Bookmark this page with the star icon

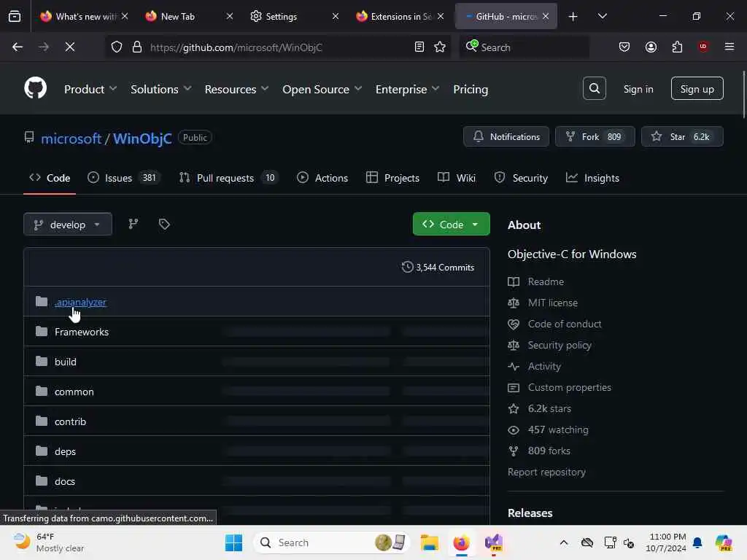coord(440,47)
